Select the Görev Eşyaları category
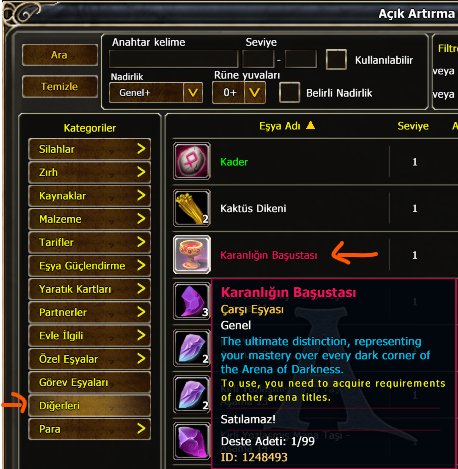 (x=89, y=382)
